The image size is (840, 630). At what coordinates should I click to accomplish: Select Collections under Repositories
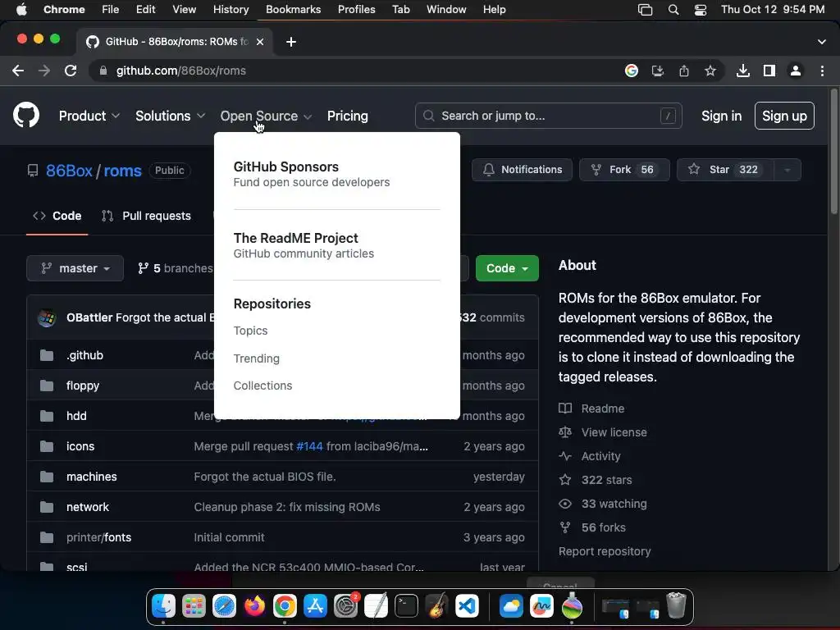[262, 386]
